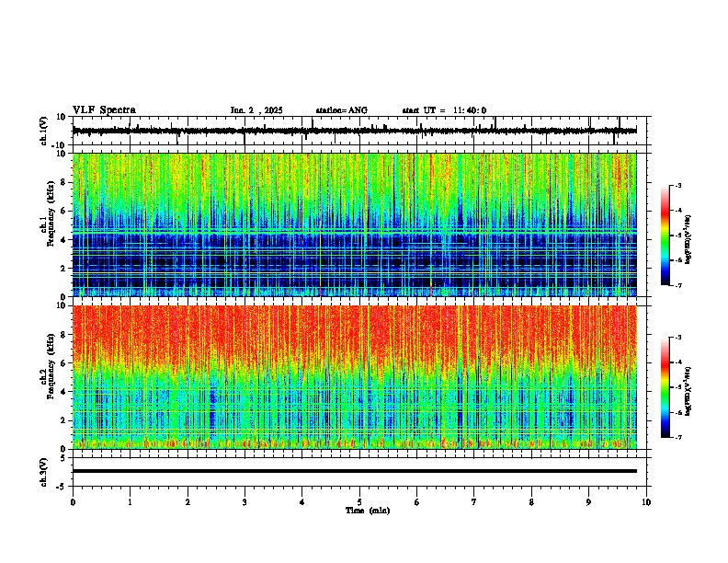Select the "ch.3(V)" axis label
This screenshot has width=728, height=563.
point(44,472)
